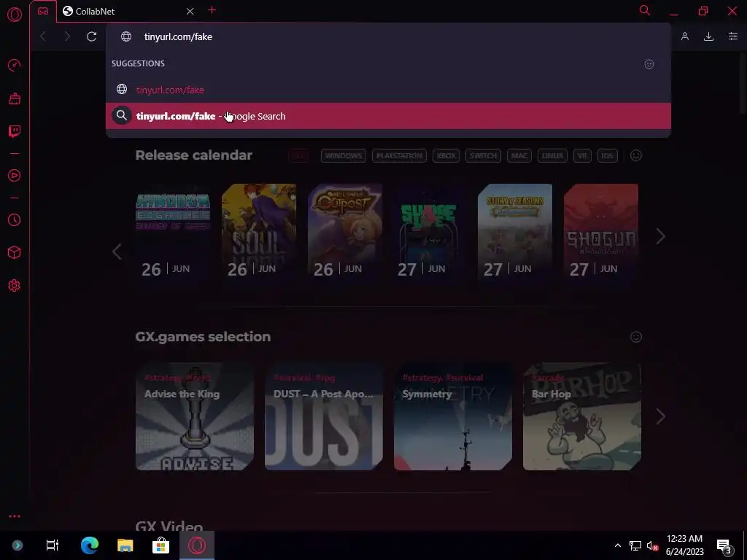747x560 pixels.
Task: Open a new tab with plus button
Action: [x=212, y=10]
